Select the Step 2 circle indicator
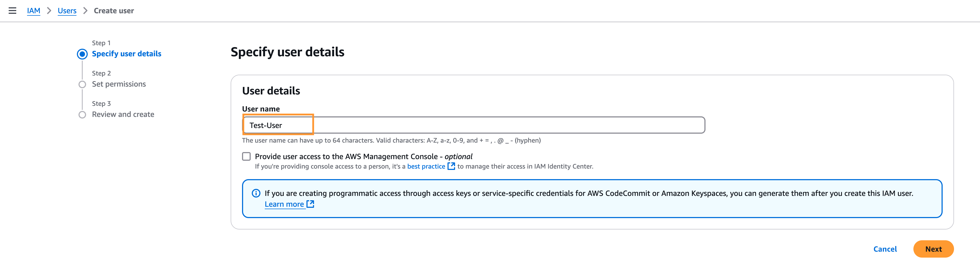980x276 pixels. 82,84
